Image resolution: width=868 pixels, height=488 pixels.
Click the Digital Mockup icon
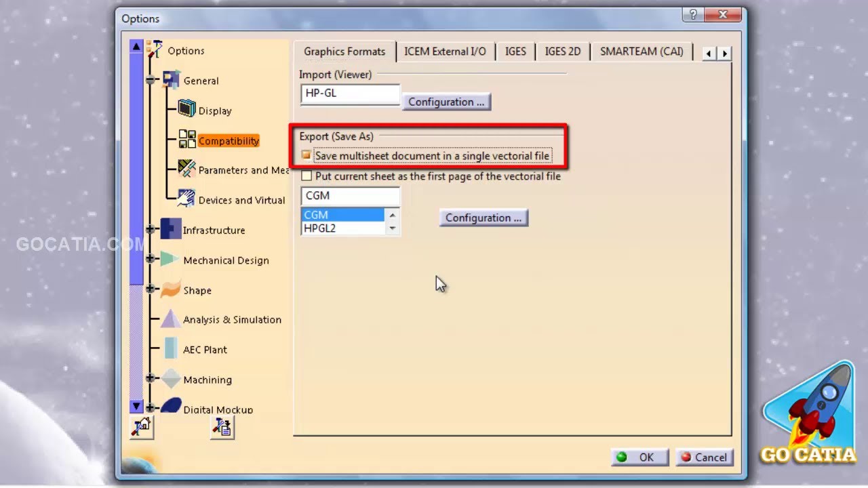[x=171, y=405]
